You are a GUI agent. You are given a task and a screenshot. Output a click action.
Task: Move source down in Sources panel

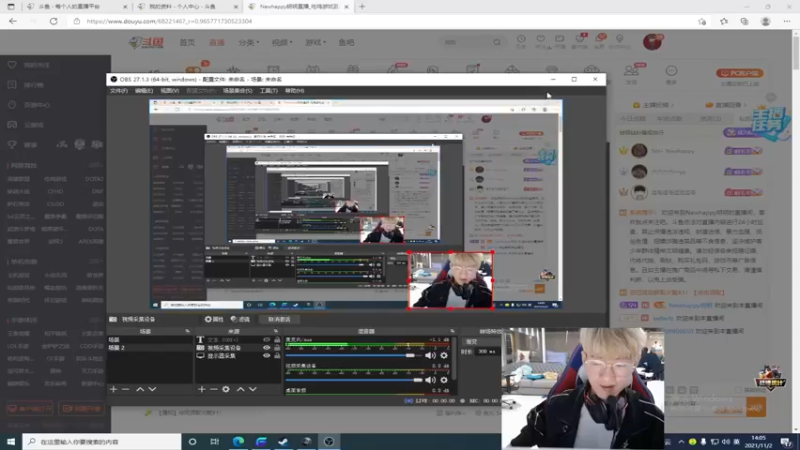point(253,389)
